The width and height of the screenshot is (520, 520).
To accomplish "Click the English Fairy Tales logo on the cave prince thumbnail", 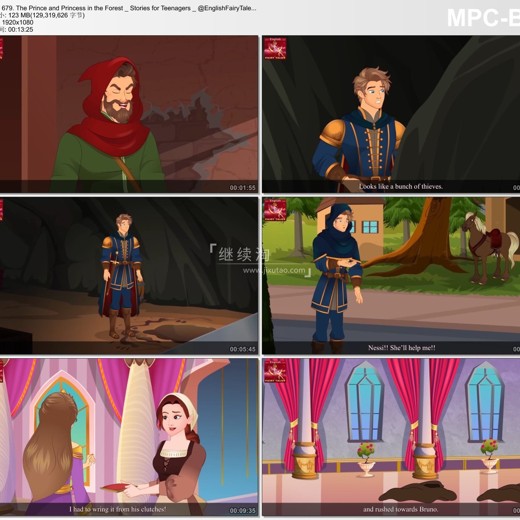I will click(x=275, y=48).
